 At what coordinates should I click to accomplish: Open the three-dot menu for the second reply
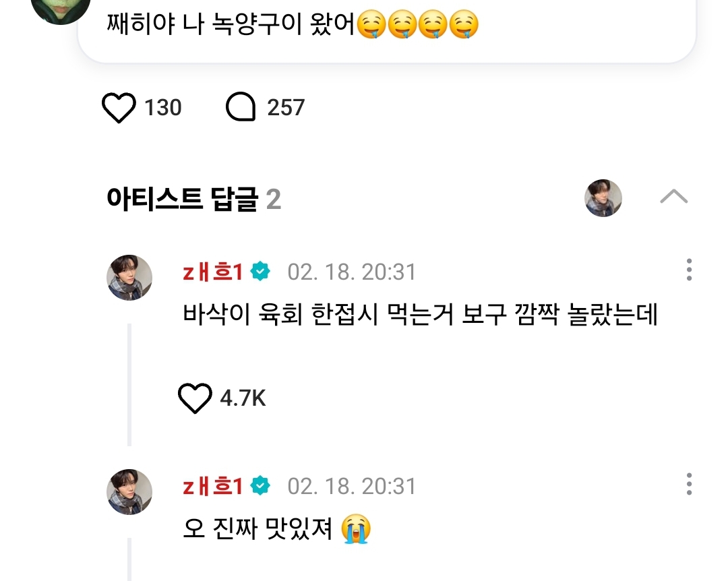(688, 484)
